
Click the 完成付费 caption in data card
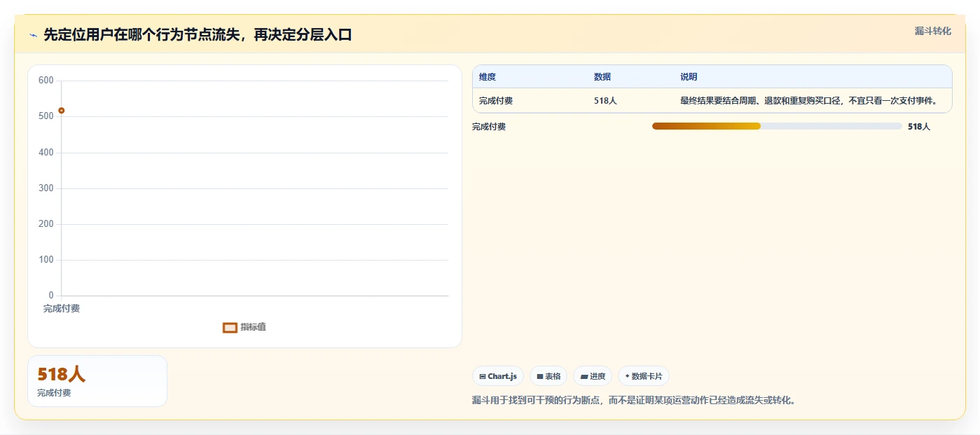point(54,393)
